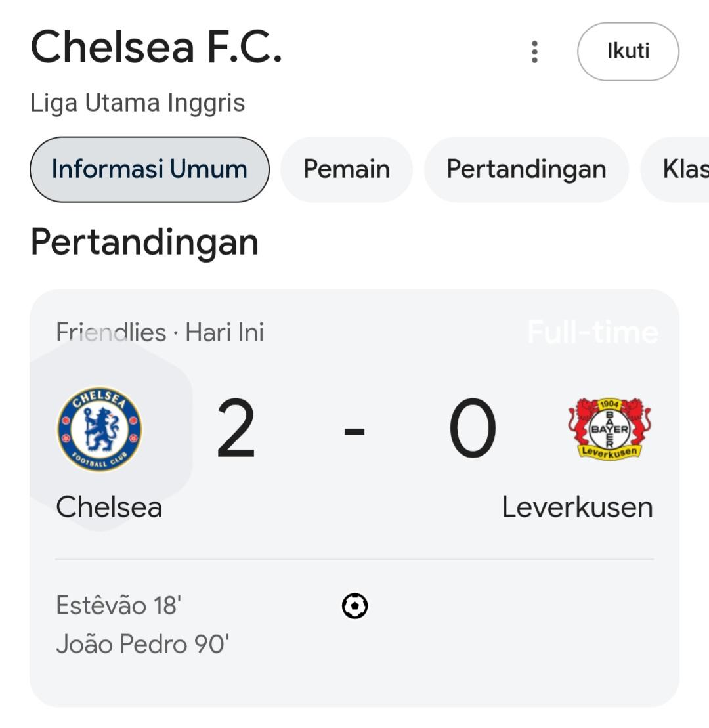Switch to the Pemain tab
This screenshot has width=709, height=728.
(x=347, y=169)
